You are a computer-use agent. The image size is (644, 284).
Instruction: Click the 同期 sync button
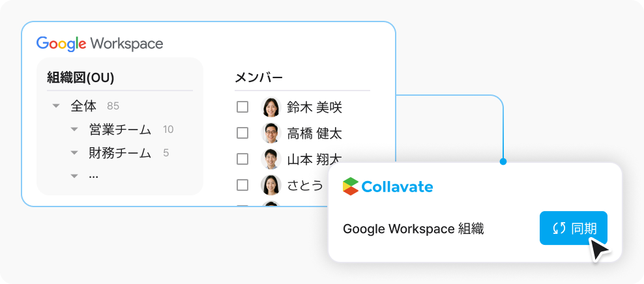point(574,228)
